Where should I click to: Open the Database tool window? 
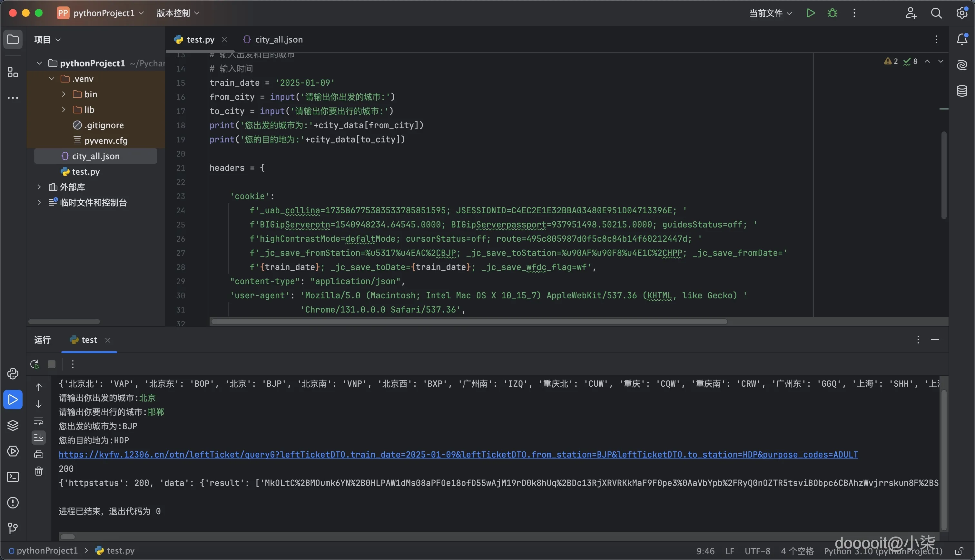pyautogui.click(x=962, y=91)
